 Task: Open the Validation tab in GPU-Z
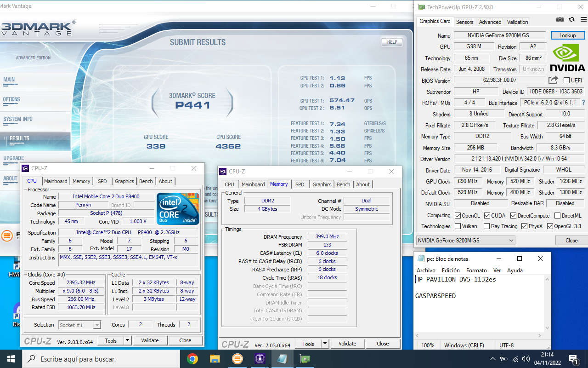[517, 22]
